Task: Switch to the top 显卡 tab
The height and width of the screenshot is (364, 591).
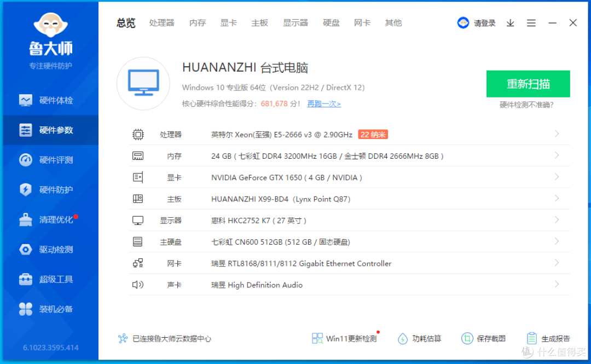Action: point(228,23)
